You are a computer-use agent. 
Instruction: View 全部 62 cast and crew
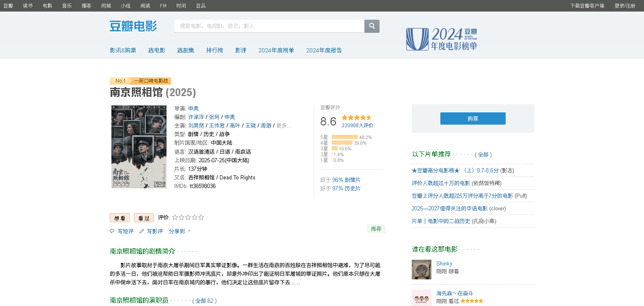(x=205, y=300)
